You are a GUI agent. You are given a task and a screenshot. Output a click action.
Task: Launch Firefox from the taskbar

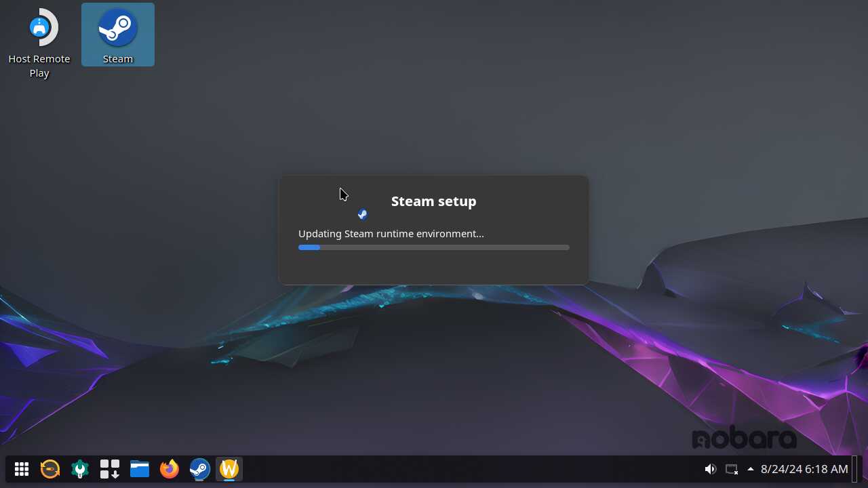170,469
